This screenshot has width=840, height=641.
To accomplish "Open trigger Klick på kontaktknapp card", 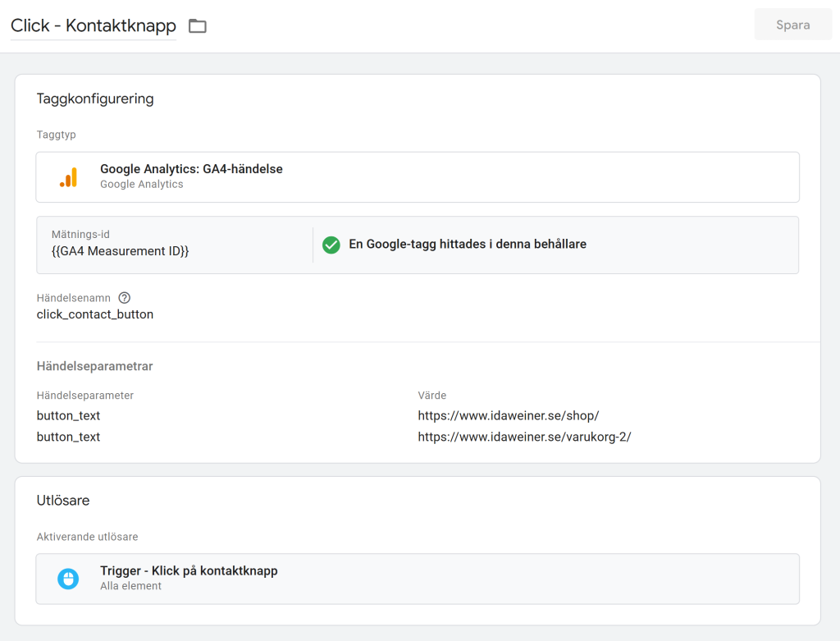I will pos(418,579).
